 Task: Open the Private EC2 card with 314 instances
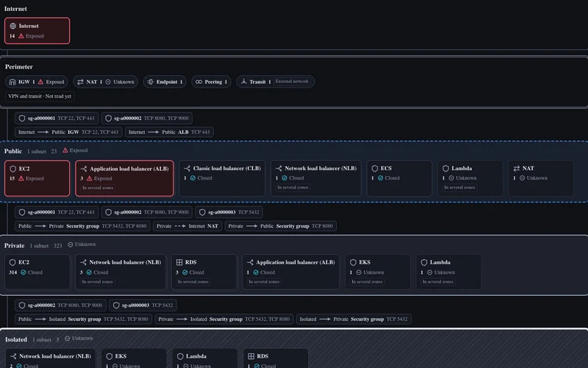37,272
